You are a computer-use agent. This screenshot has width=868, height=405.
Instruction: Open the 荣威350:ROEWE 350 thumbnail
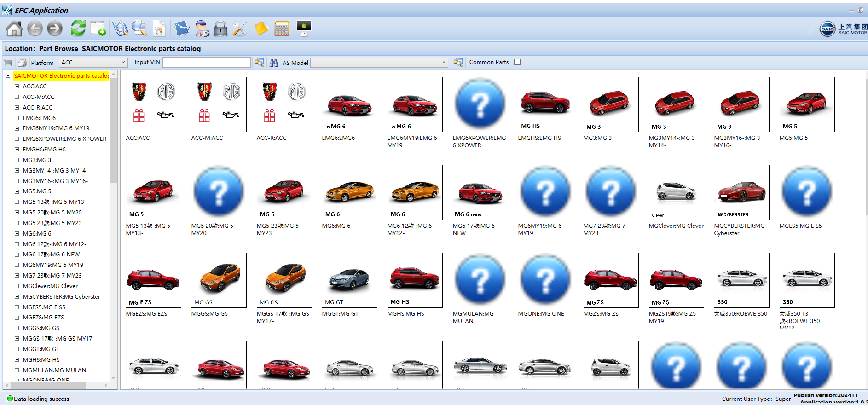741,280
